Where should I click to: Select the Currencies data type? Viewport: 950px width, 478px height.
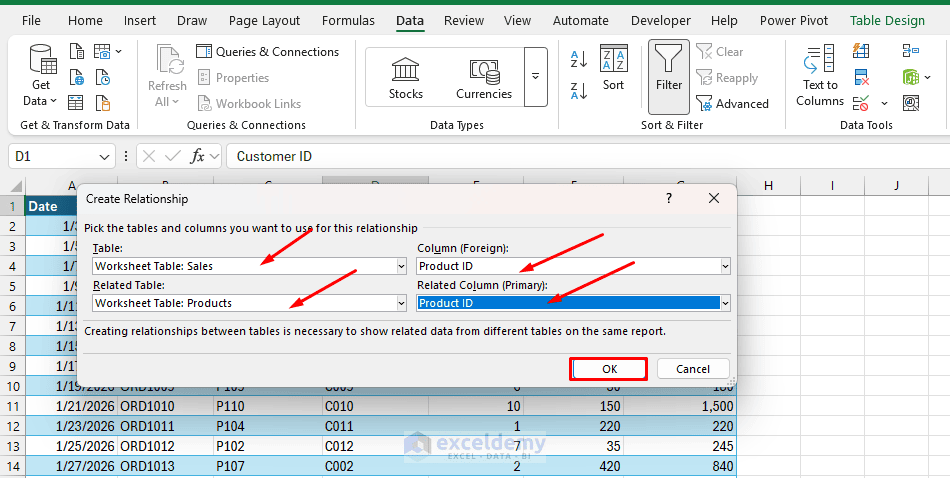point(484,78)
